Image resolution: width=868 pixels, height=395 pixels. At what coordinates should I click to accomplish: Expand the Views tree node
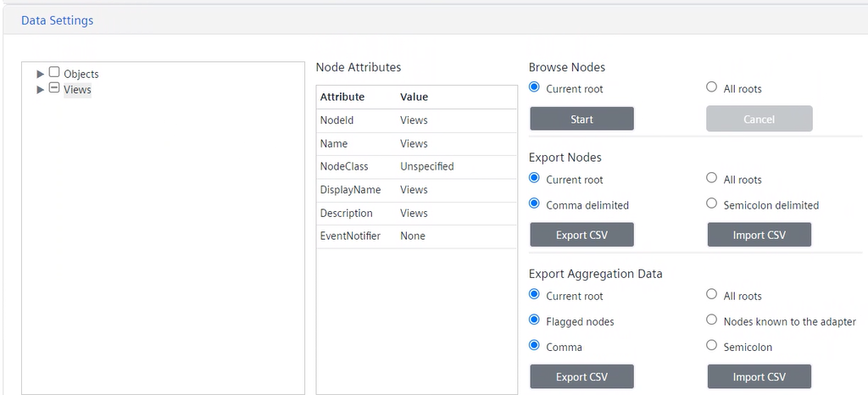(x=40, y=90)
